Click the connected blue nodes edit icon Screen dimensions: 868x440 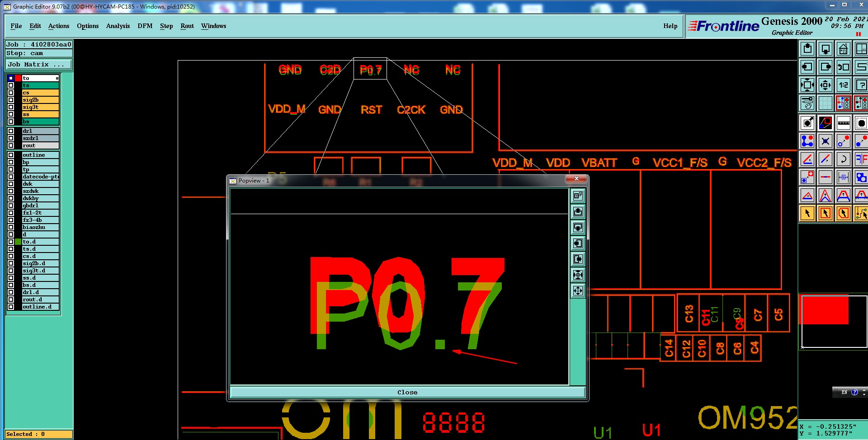(x=807, y=141)
